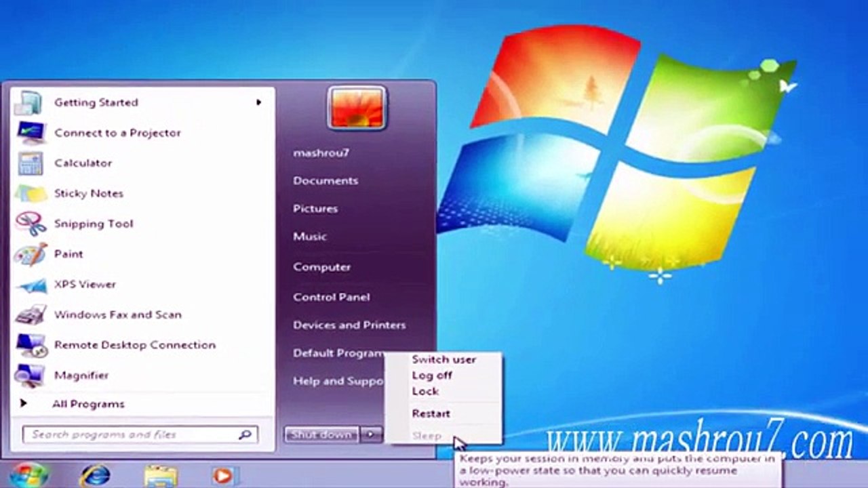
Task: Open Windows Fax and Scan icon
Action: tap(30, 314)
